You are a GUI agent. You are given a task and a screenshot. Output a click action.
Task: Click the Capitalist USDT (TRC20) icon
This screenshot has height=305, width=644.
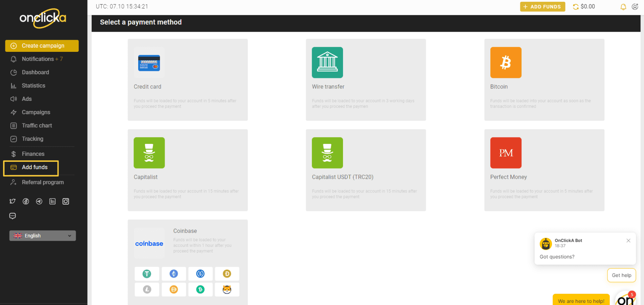327,153
